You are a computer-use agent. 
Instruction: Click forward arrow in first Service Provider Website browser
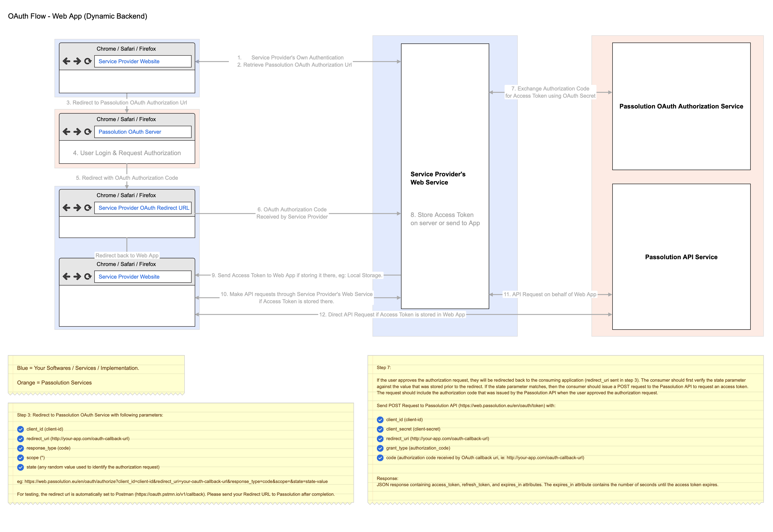pos(77,61)
